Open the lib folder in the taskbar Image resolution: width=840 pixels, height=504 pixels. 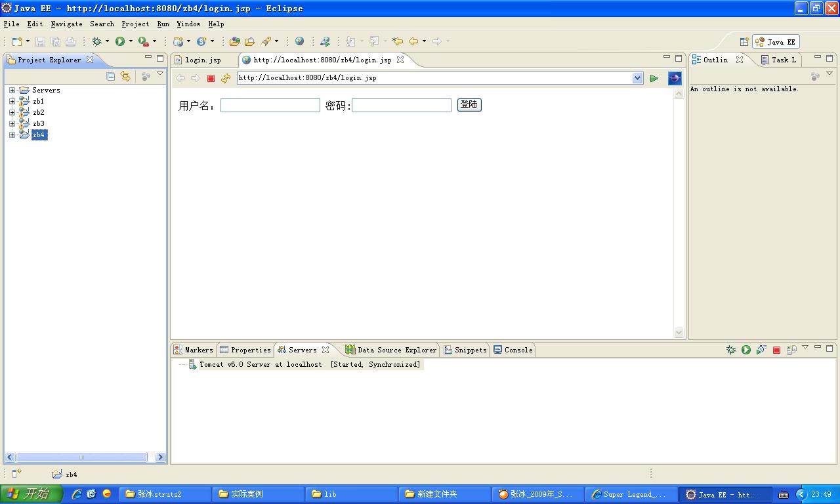[352, 494]
